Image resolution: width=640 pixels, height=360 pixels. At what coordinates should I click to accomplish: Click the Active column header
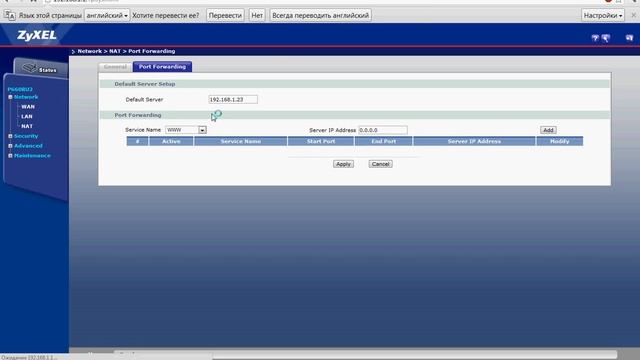[x=171, y=141]
